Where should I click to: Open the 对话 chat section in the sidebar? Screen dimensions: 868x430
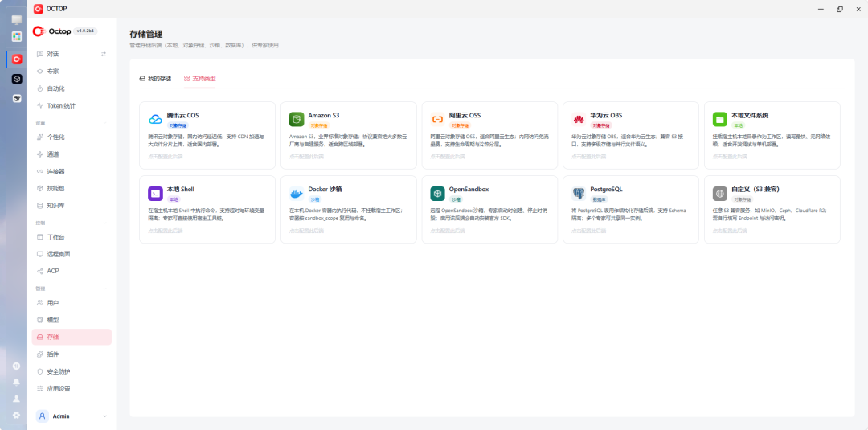point(53,54)
